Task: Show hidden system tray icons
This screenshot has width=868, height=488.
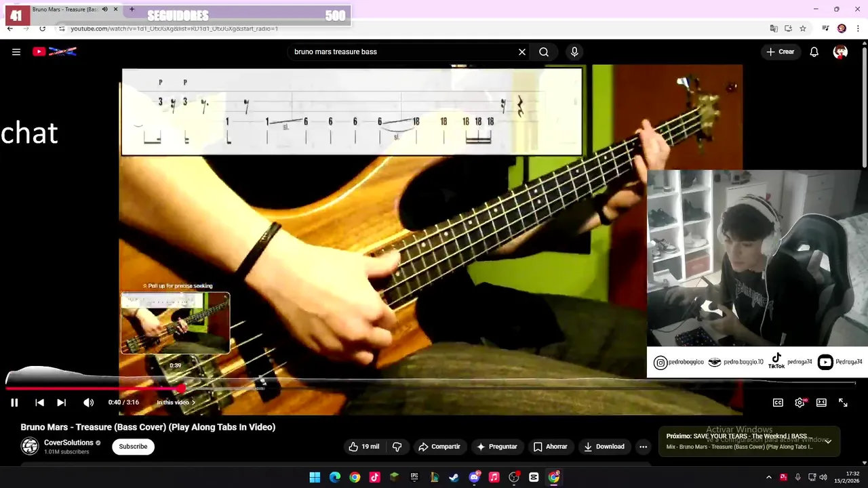Action: click(x=768, y=477)
